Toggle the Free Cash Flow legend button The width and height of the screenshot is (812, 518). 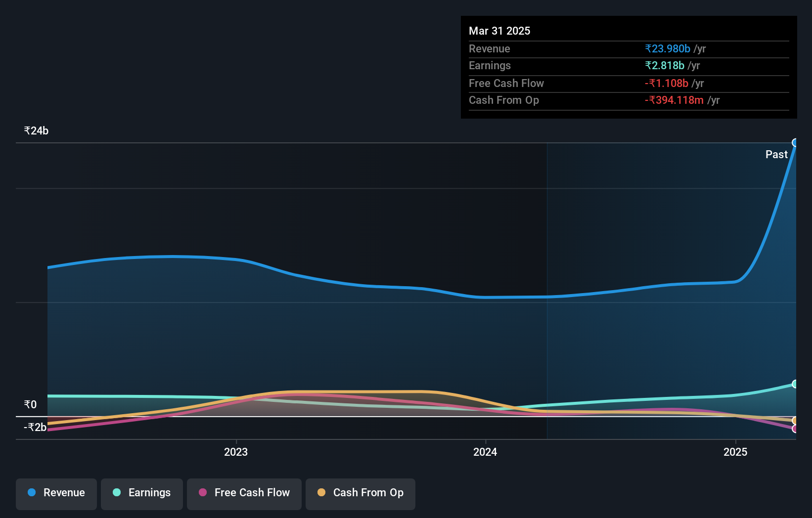tap(244, 494)
